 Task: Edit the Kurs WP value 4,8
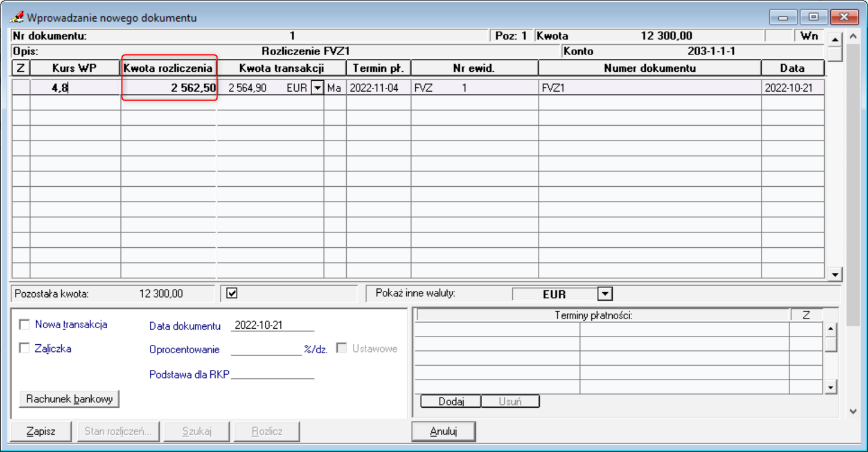tap(75, 88)
